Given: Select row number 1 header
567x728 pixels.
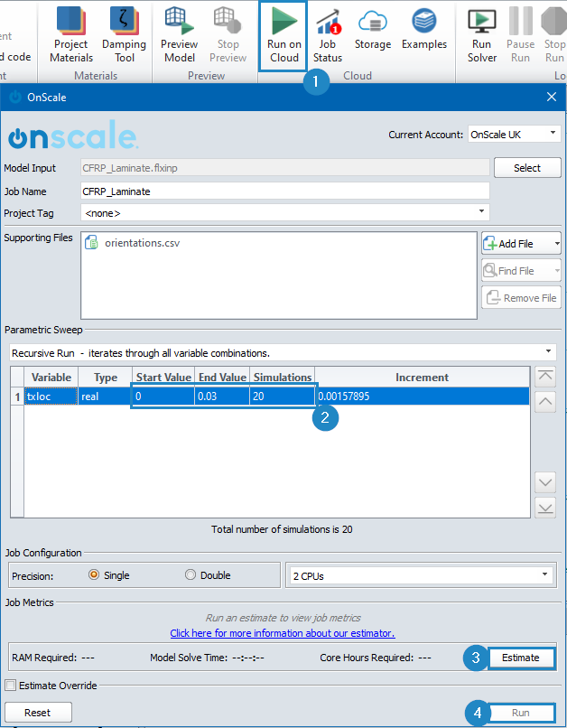Looking at the screenshot, I should pyautogui.click(x=17, y=396).
